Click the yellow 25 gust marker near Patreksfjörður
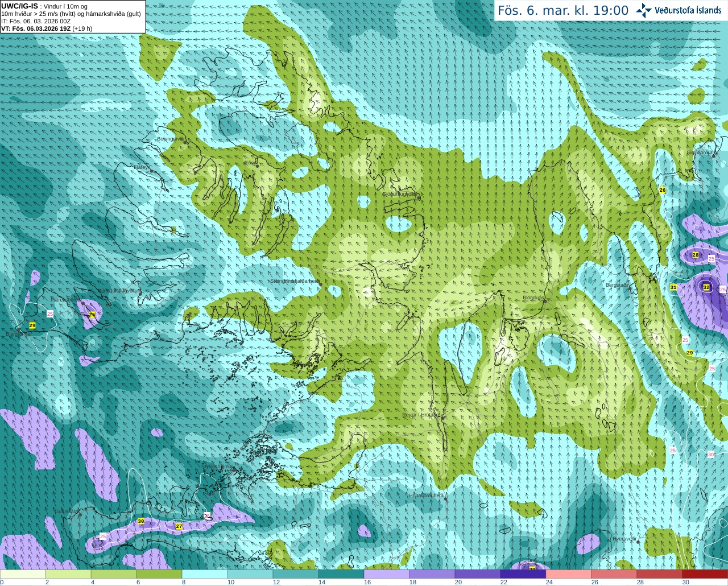 [92, 314]
